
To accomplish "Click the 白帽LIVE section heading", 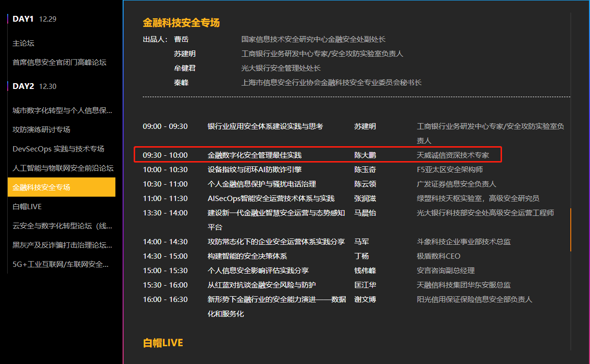I will tap(163, 343).
